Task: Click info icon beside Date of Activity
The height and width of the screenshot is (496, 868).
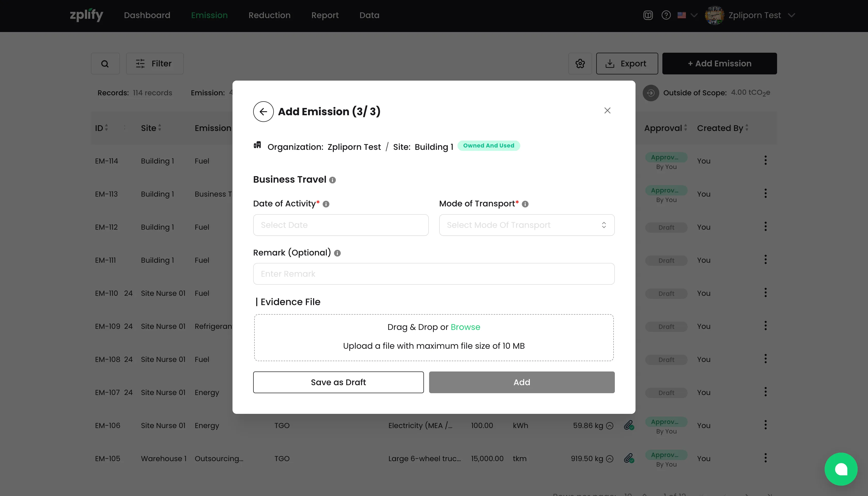Action: coord(326,204)
